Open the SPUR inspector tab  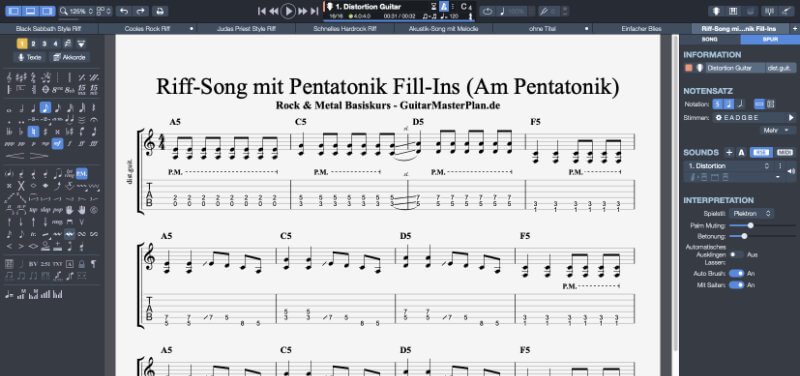click(770, 39)
